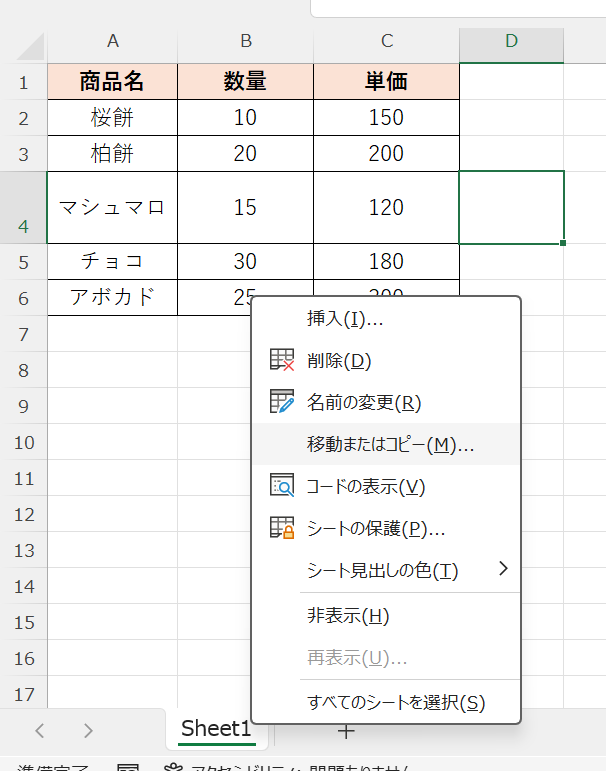This screenshot has width=606, height=771.
Task: Click the cell with value 150
Action: tap(386, 118)
